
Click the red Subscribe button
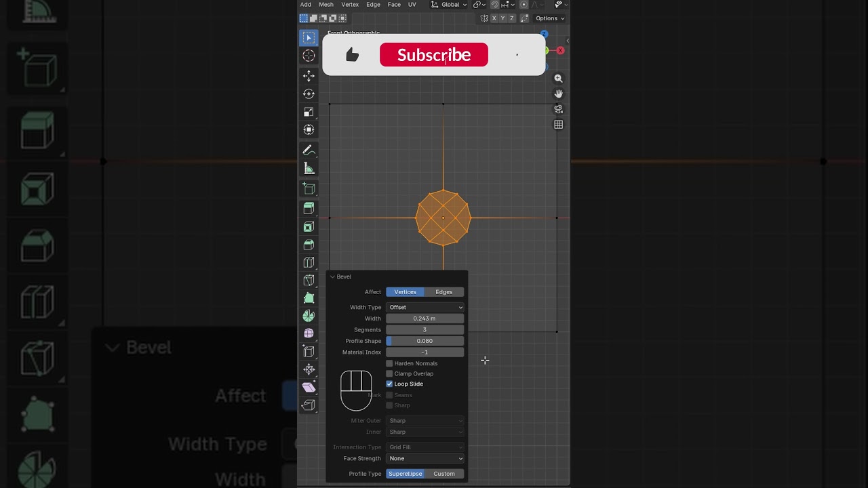click(434, 55)
